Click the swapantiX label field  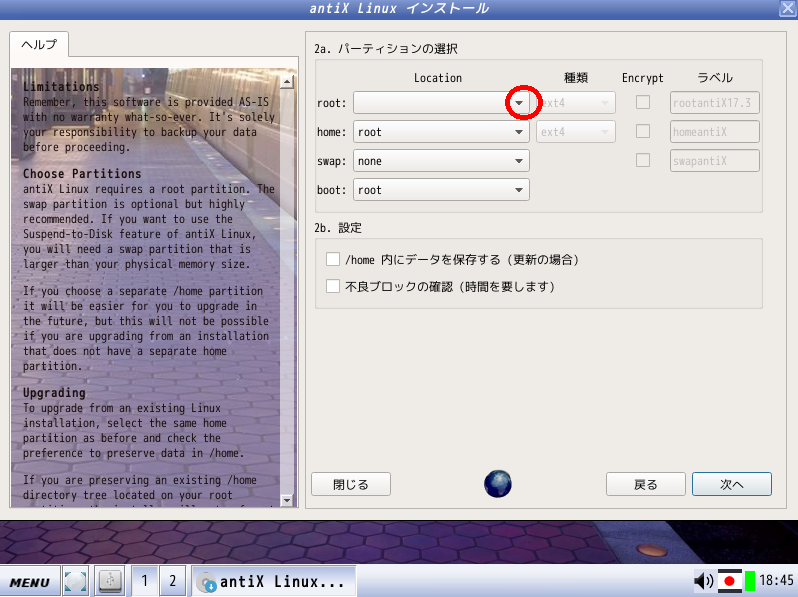tap(715, 161)
